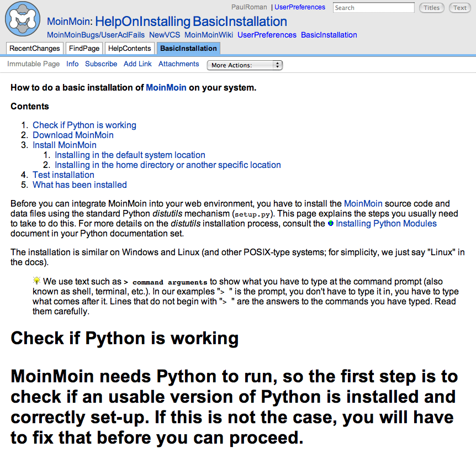Select the BasicInstallation tab
Screen dimensions: 476x458
(188, 48)
